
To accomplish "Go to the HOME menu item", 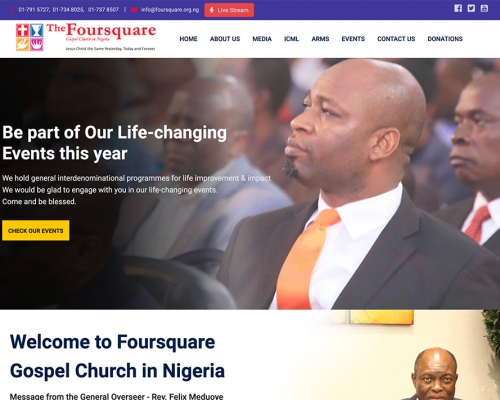I will pyautogui.click(x=188, y=39).
